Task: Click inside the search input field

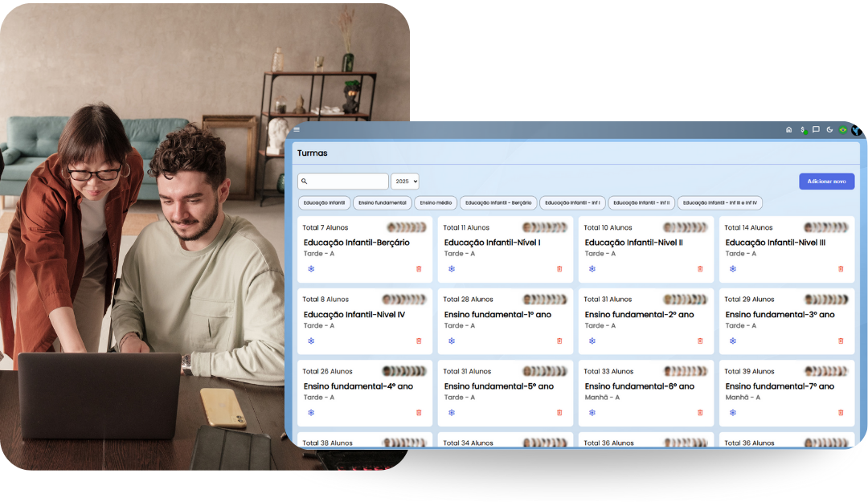Action: click(x=343, y=181)
